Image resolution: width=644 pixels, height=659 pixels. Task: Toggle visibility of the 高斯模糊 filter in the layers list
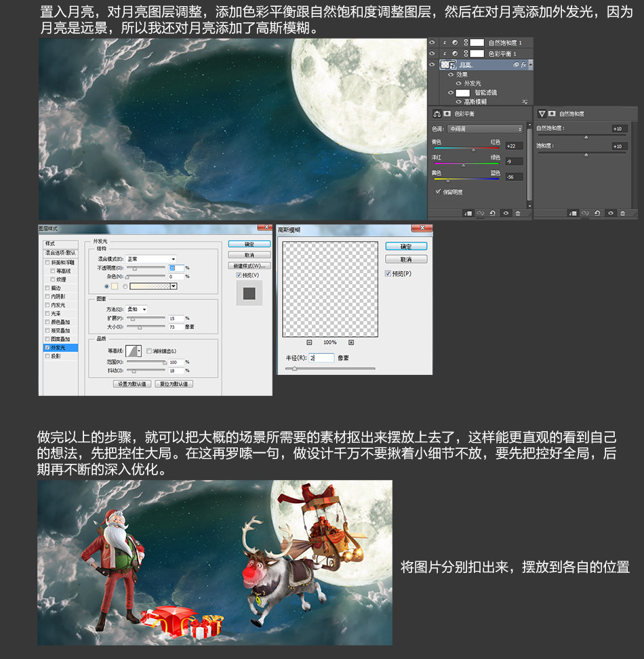458,102
